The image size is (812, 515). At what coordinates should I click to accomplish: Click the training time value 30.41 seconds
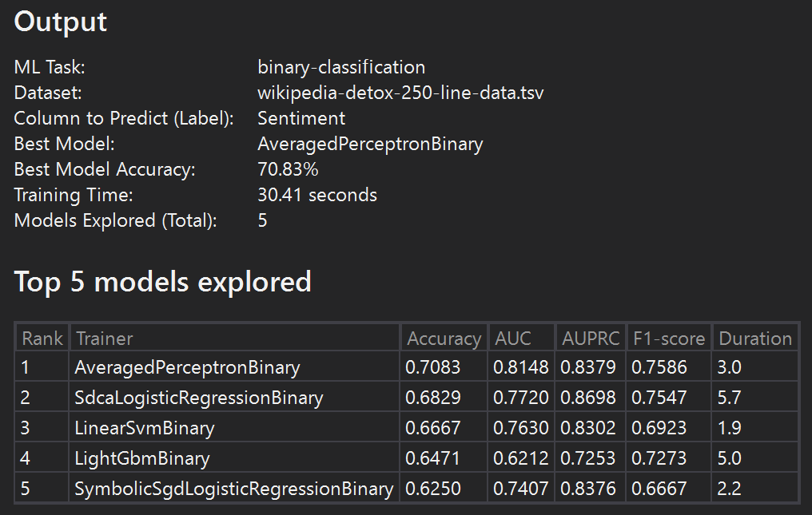(x=317, y=195)
